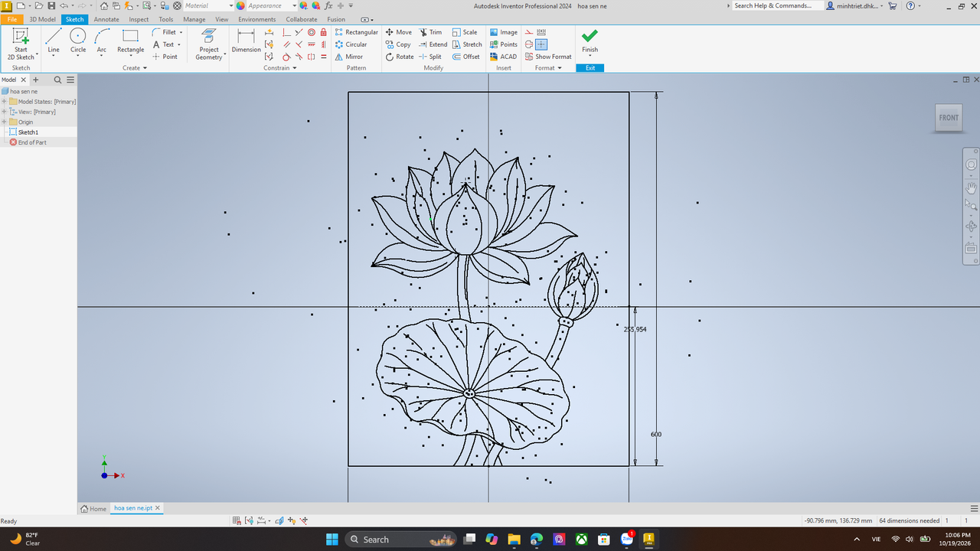Viewport: 980px width, 551px height.
Task: Click the Project Geometry tool
Action: coord(209,44)
